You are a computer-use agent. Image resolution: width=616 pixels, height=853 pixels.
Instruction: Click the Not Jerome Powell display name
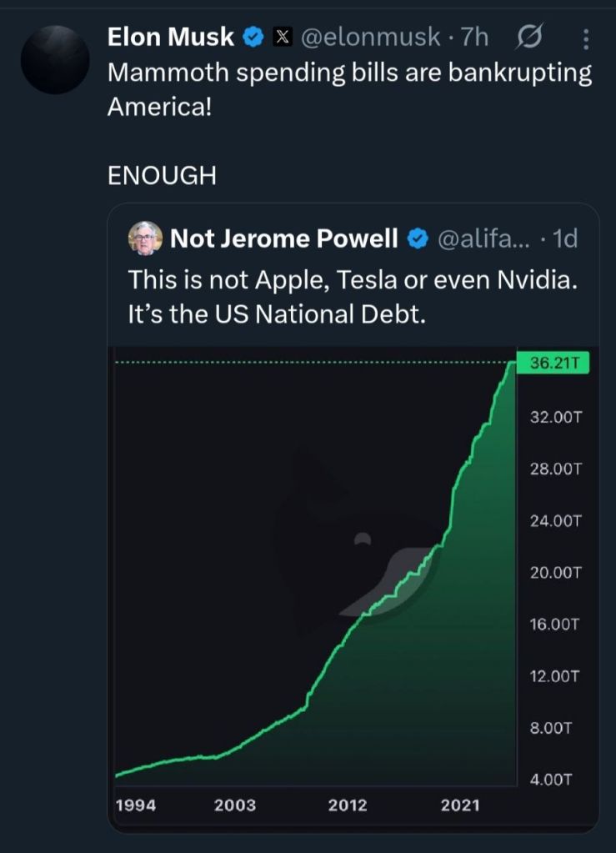[283, 240]
